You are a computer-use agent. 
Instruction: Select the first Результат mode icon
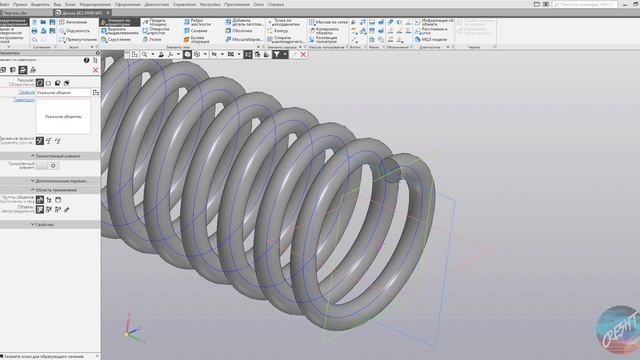tap(40, 83)
